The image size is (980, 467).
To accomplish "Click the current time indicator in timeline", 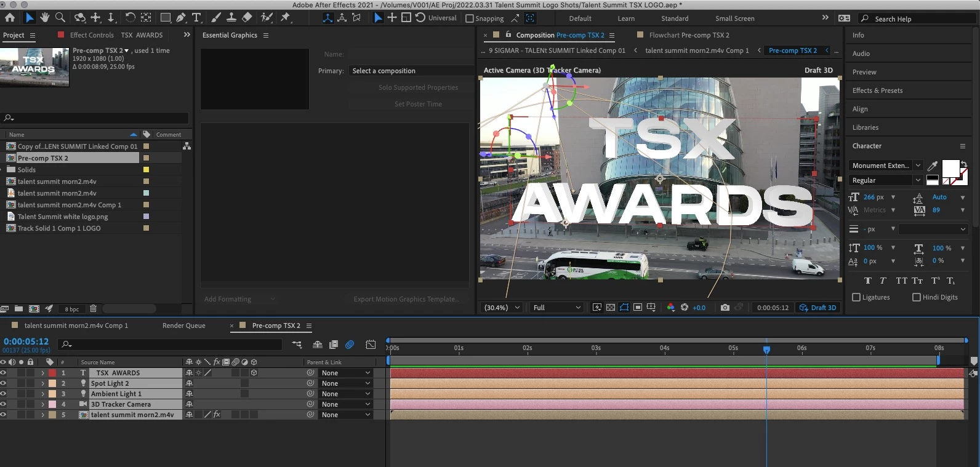I will pyautogui.click(x=766, y=349).
